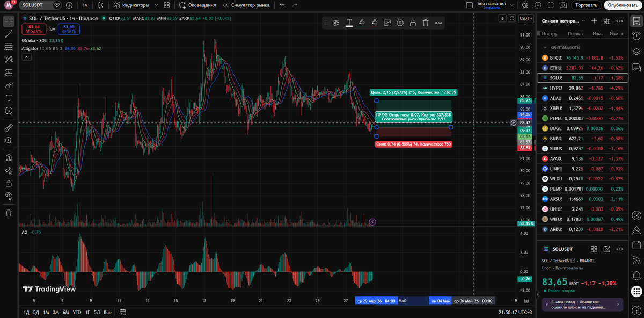Change text color in floating toolbar
Viewport: 644px width, 318px height.
tap(349, 23)
